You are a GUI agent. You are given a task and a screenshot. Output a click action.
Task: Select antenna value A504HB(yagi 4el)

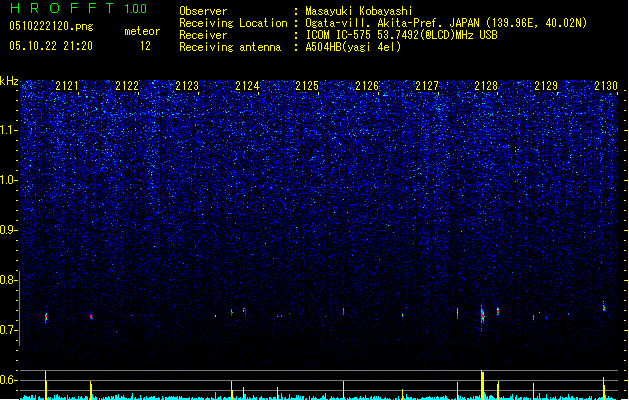click(x=353, y=47)
